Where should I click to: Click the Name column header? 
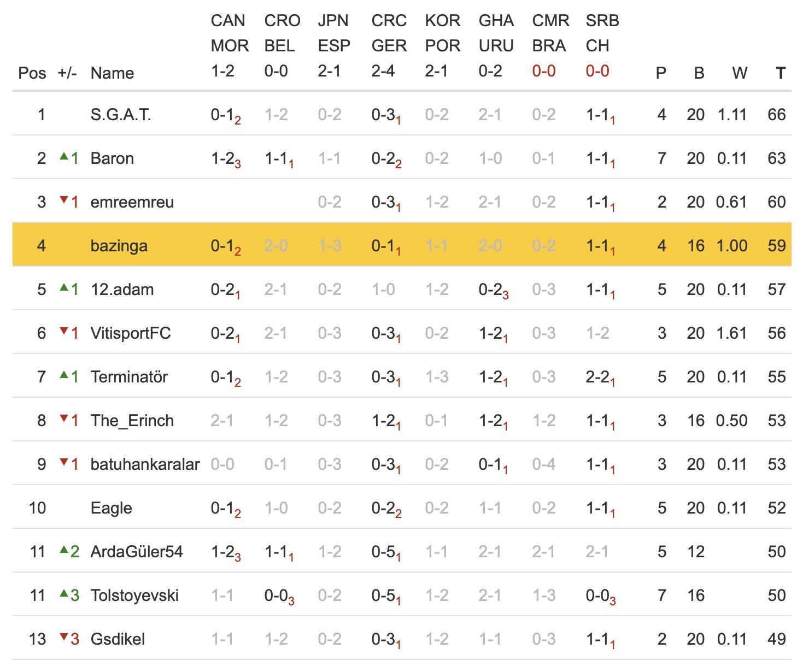(x=112, y=73)
